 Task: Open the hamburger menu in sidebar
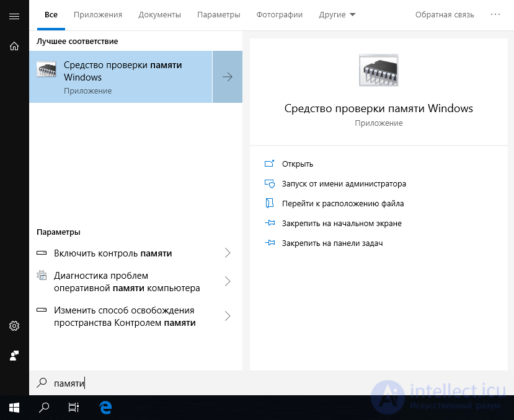pos(14,16)
